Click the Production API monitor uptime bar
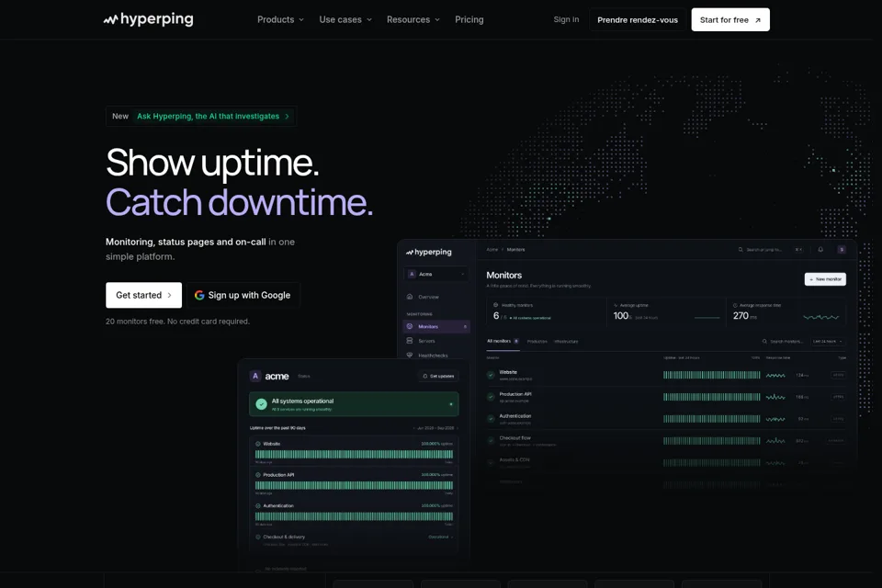This screenshot has width=882, height=588. point(711,397)
